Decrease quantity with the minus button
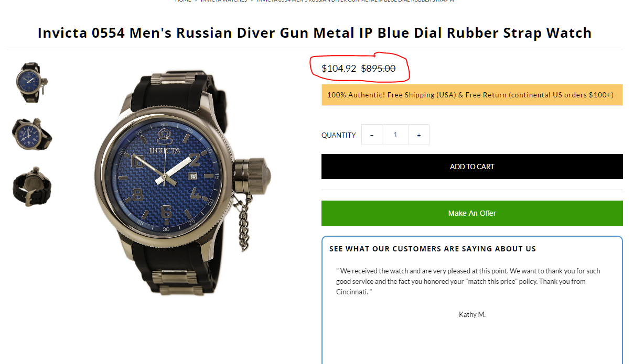Image resolution: width=644 pixels, height=364 pixels. [x=372, y=135]
